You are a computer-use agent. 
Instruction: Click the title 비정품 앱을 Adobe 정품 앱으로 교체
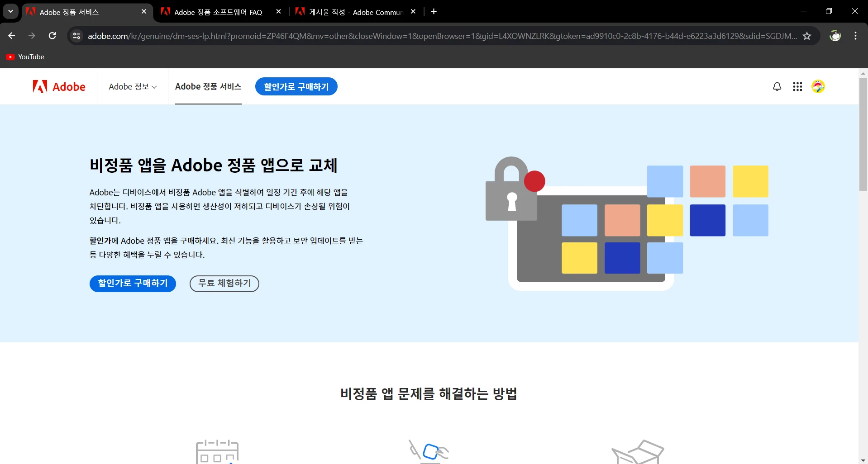click(214, 166)
